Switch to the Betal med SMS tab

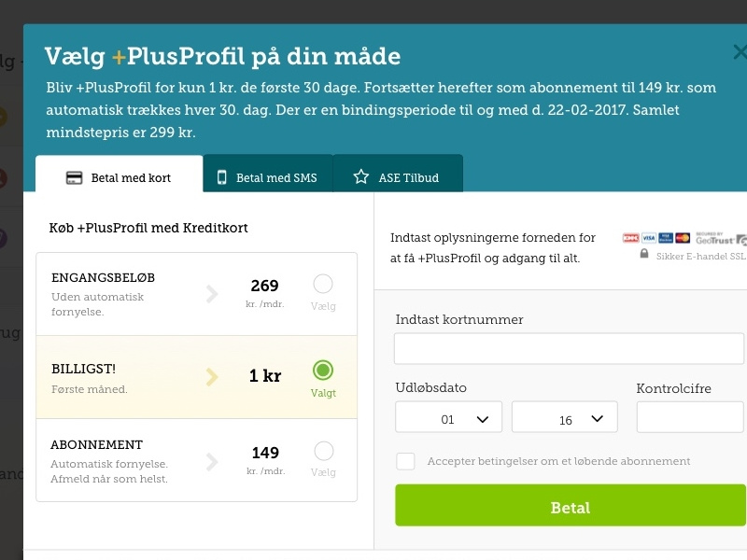coord(268,174)
